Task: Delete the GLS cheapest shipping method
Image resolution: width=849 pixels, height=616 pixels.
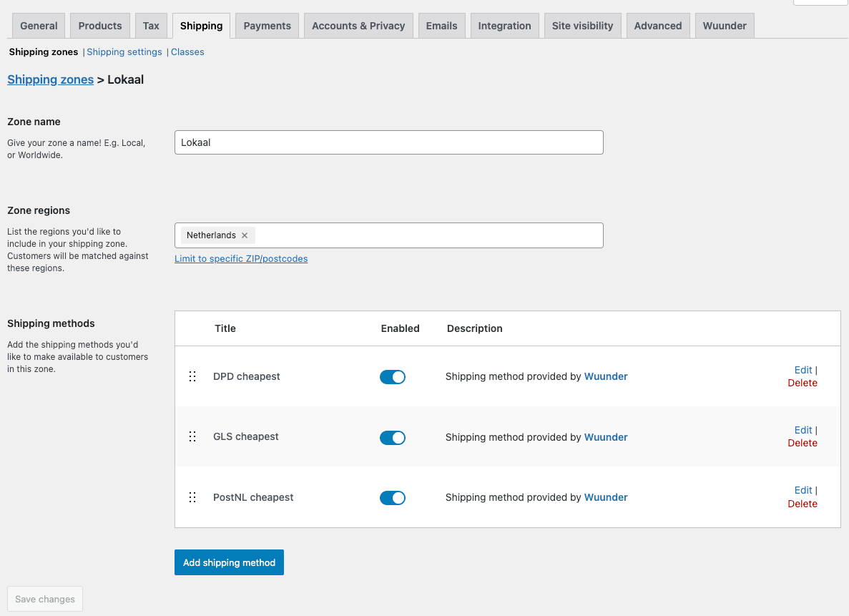Action: [803, 443]
